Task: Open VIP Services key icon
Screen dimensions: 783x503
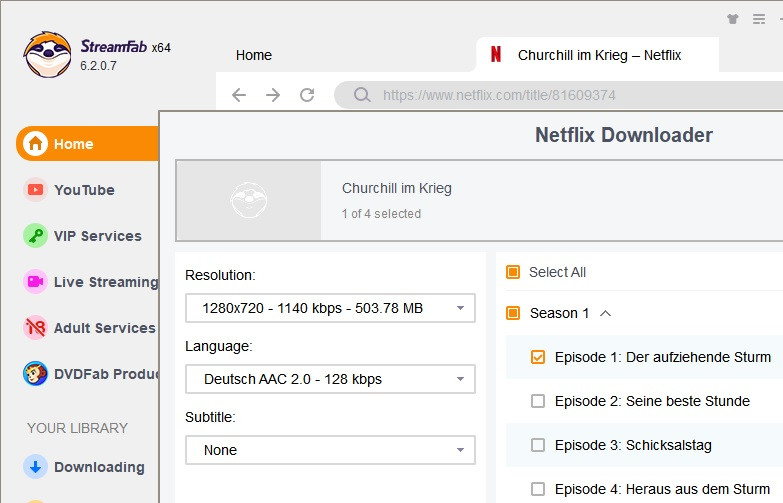Action: [x=35, y=236]
